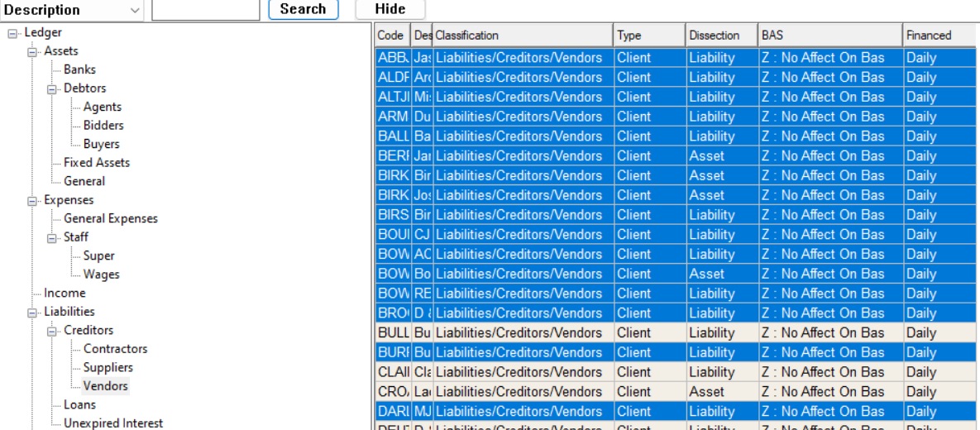Select Expenses tree label
Image resolution: width=980 pixels, height=430 pixels.
[x=69, y=200]
